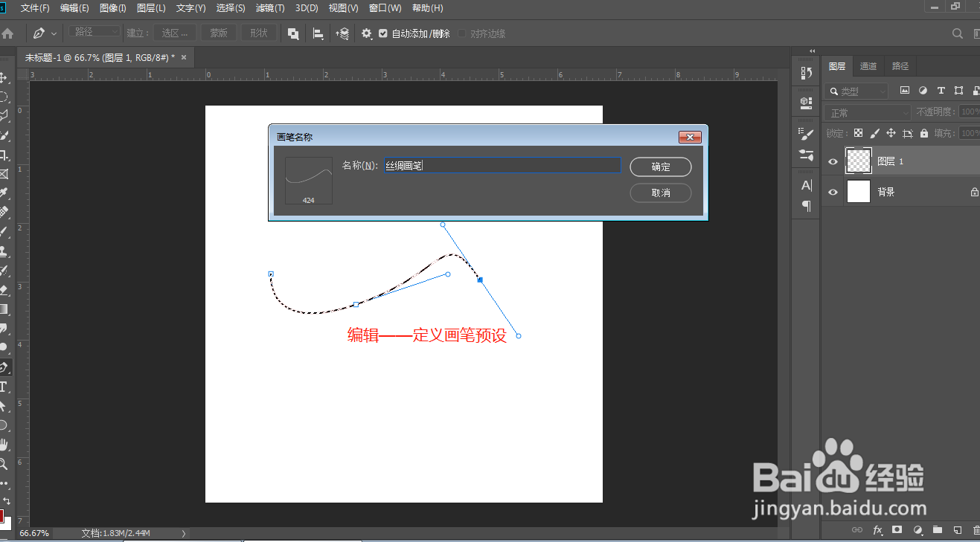
Task: Click the foreground color swatch
Action: tap(1, 514)
